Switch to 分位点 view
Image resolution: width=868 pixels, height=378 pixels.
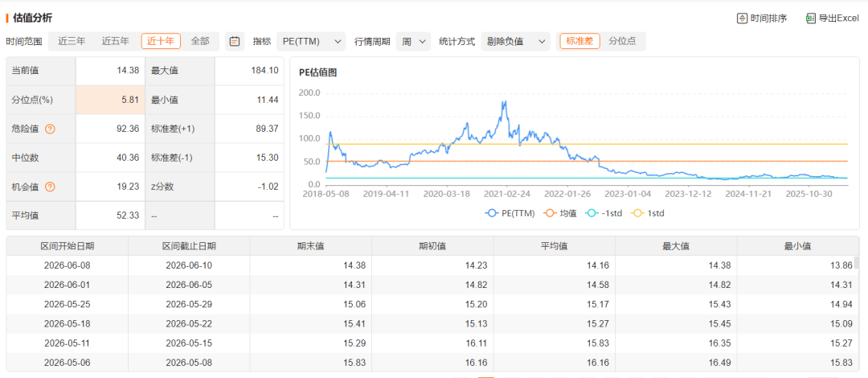[622, 41]
